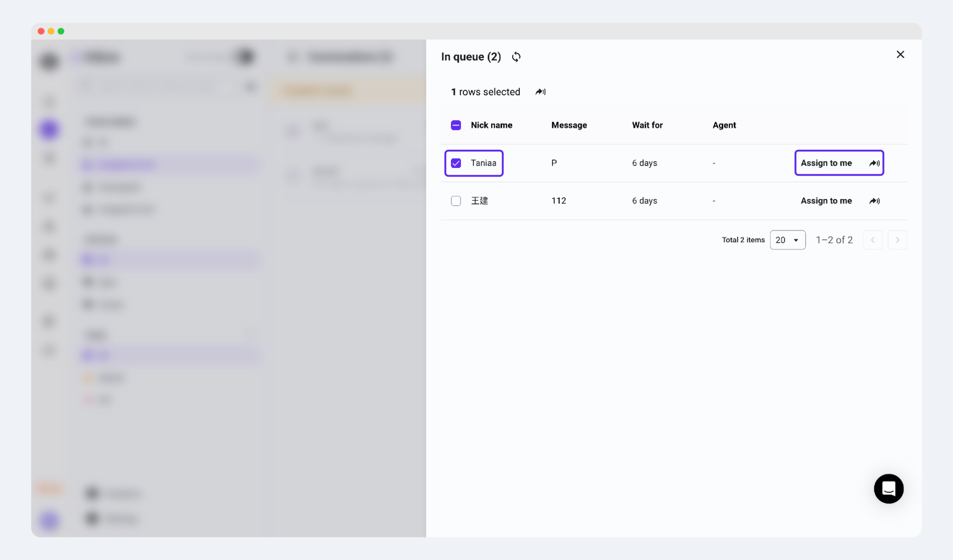Click the refresh queue icon

tap(516, 57)
